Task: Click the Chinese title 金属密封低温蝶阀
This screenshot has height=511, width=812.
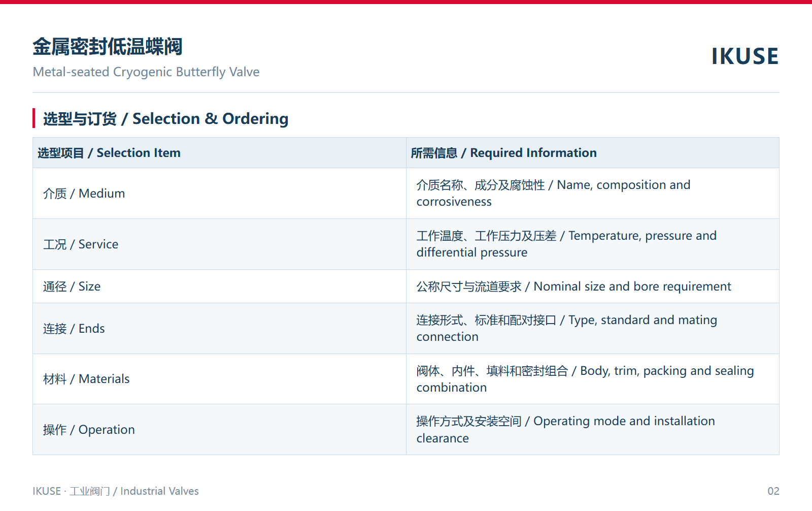Action: (108, 47)
